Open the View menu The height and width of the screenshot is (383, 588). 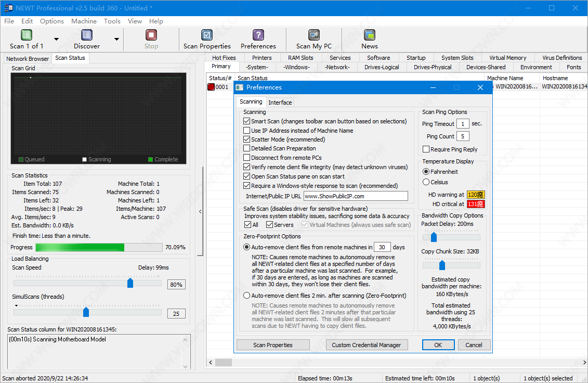135,21
